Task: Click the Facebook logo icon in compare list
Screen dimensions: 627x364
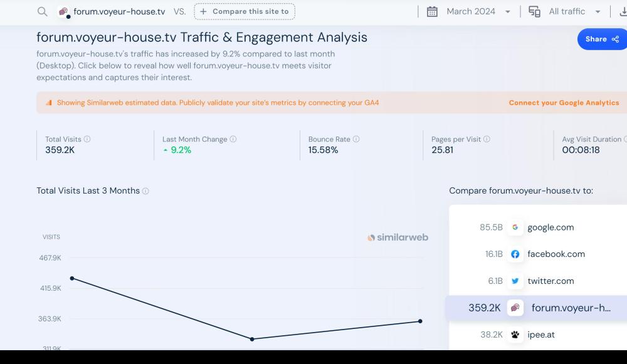Action: (x=515, y=254)
